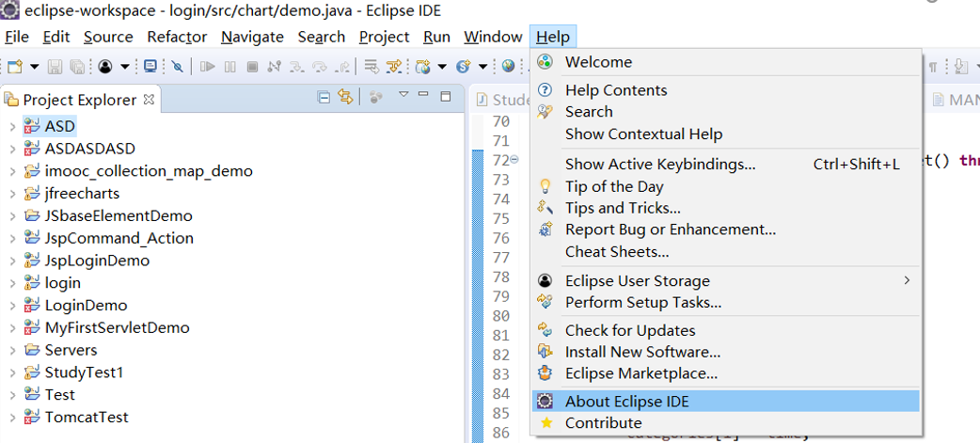
Task: Click Contribute in the Help menu
Action: coord(726,423)
